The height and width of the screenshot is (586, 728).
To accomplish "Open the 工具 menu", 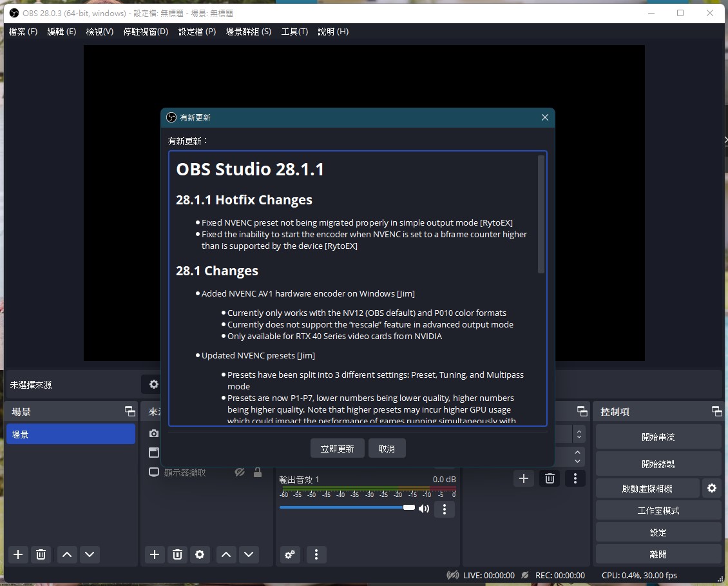I will tap(294, 31).
